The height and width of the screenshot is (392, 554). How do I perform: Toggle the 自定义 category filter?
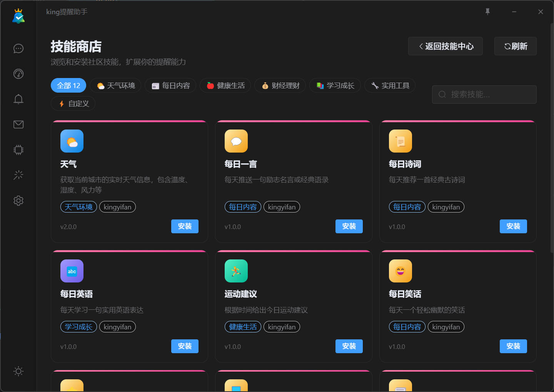pyautogui.click(x=73, y=103)
